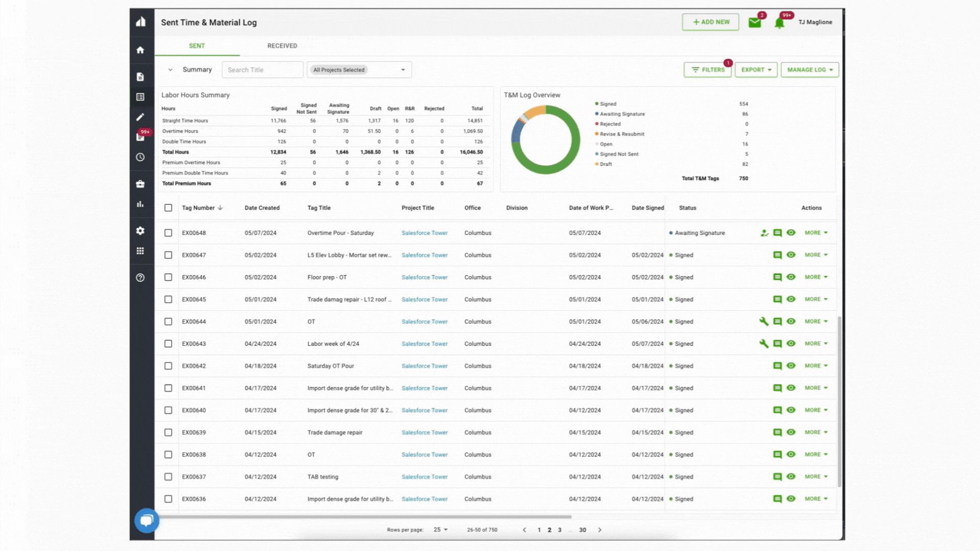Open the clock icon in sidebar
The height and width of the screenshot is (551, 980).
click(x=140, y=158)
